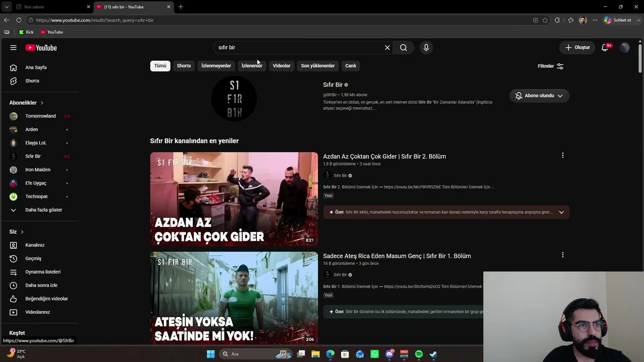Open YouTube notifications bell
This screenshot has width=644, height=362.
pyautogui.click(x=605, y=48)
